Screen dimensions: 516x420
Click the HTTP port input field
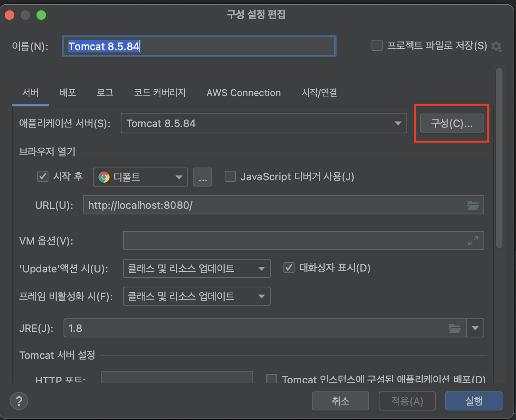177,378
